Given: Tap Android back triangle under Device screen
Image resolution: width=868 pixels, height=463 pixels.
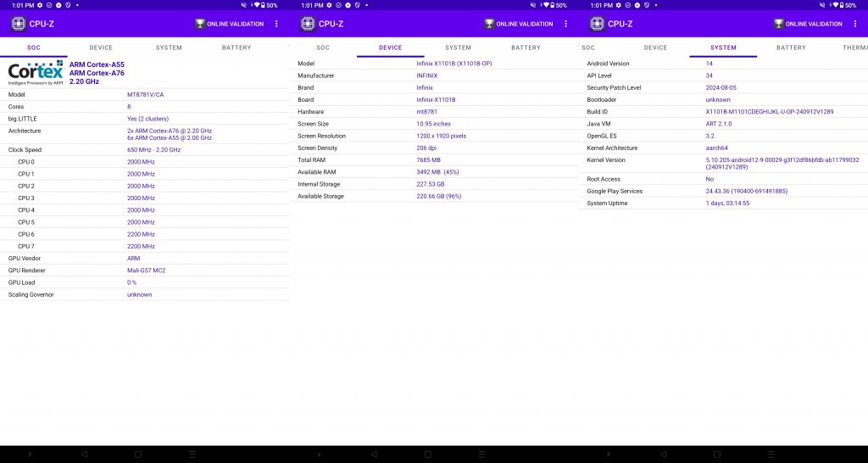Looking at the screenshot, I should 374,455.
